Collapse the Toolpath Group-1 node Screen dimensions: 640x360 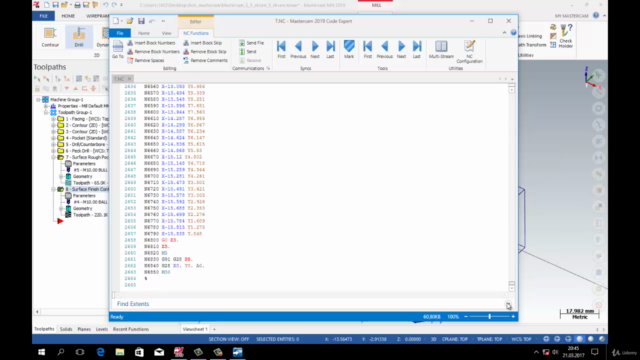[46, 112]
